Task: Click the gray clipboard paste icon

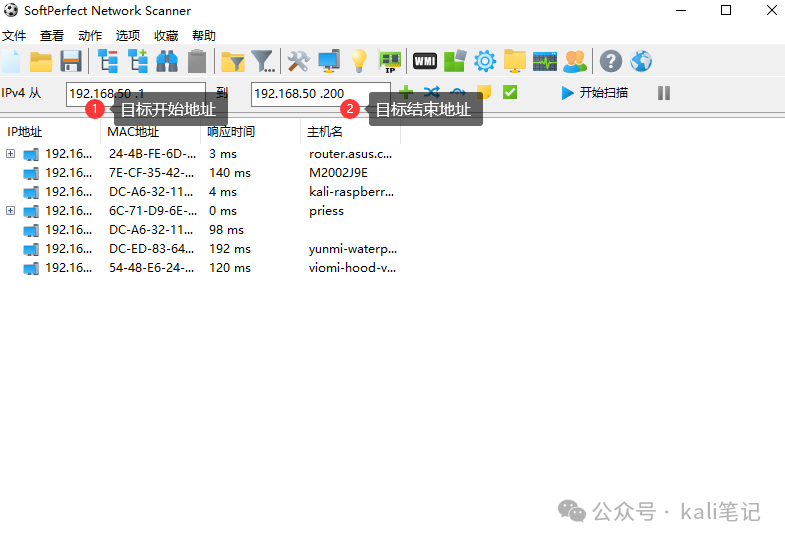Action: pos(197,61)
